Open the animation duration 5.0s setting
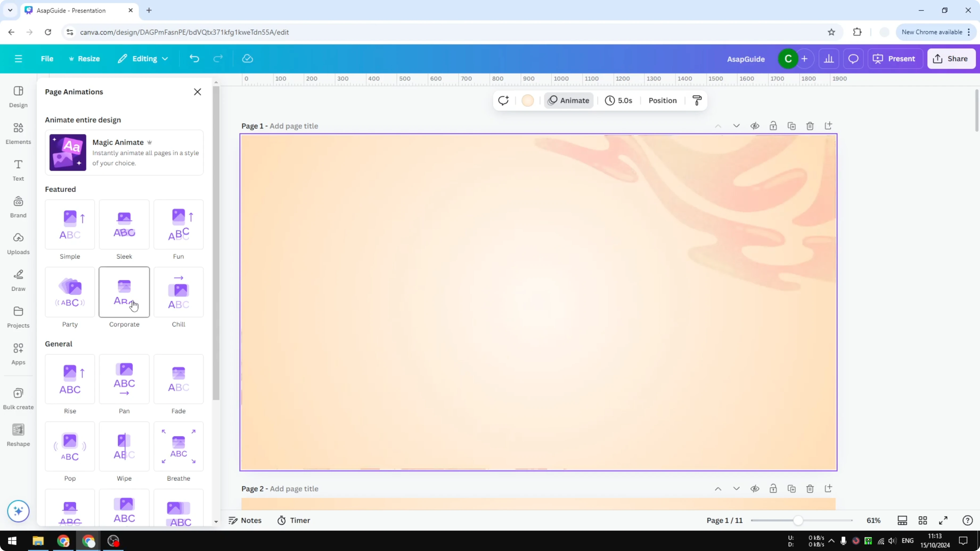The image size is (980, 551). tap(619, 100)
